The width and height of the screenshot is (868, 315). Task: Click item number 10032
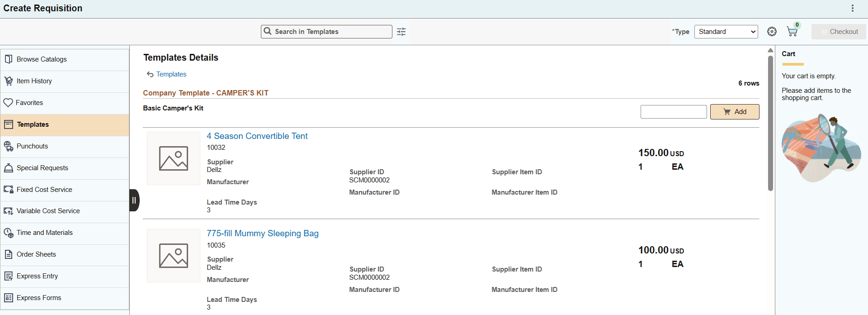point(216,148)
